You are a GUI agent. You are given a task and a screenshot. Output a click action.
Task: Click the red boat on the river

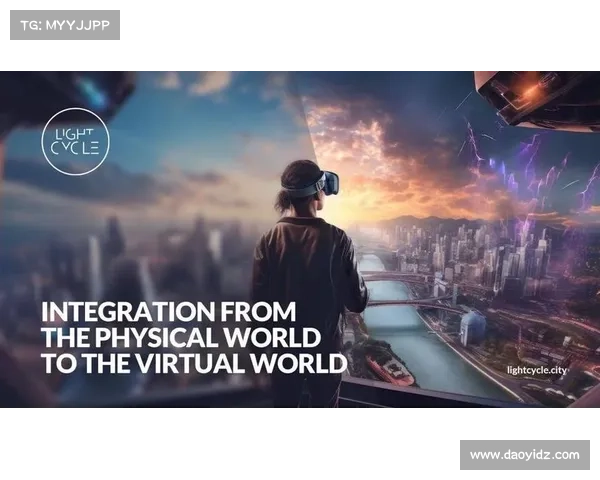tap(391, 369)
